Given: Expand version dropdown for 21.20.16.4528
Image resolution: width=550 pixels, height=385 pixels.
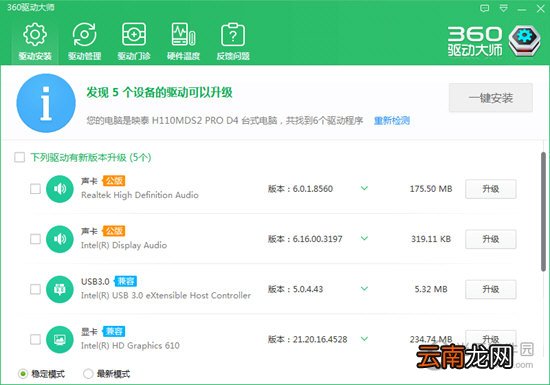Looking at the screenshot, I should (364, 339).
